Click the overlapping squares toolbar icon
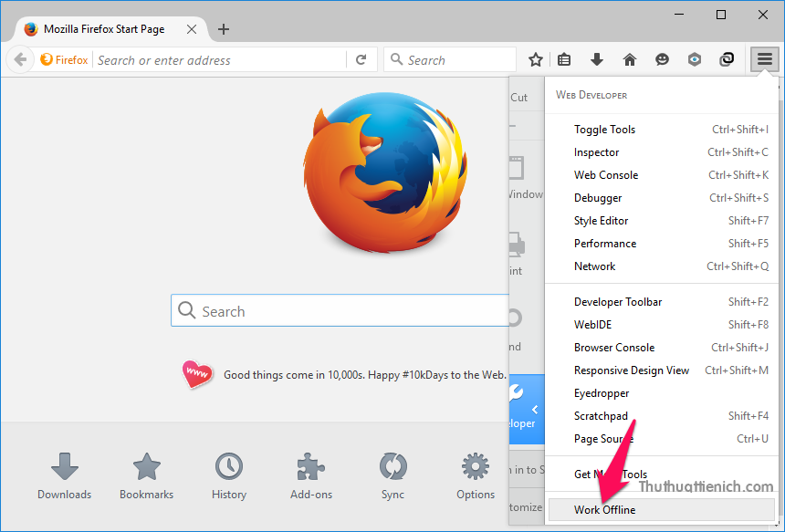 pyautogui.click(x=727, y=60)
